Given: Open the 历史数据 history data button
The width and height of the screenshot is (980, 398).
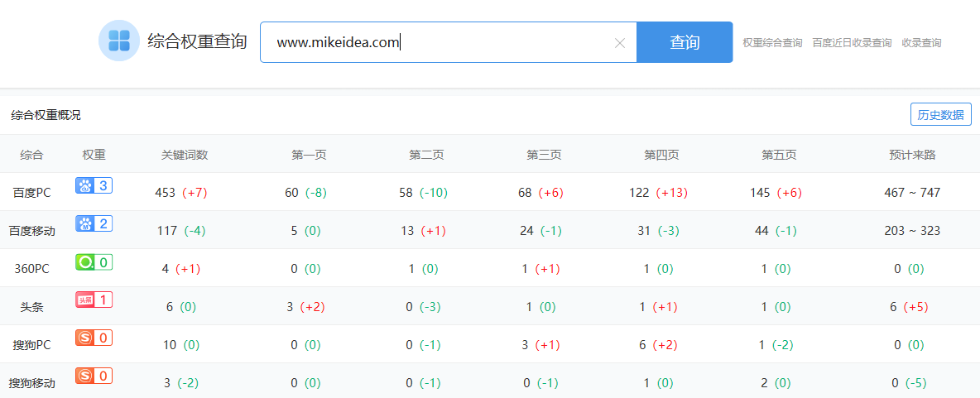Looking at the screenshot, I should [x=940, y=115].
